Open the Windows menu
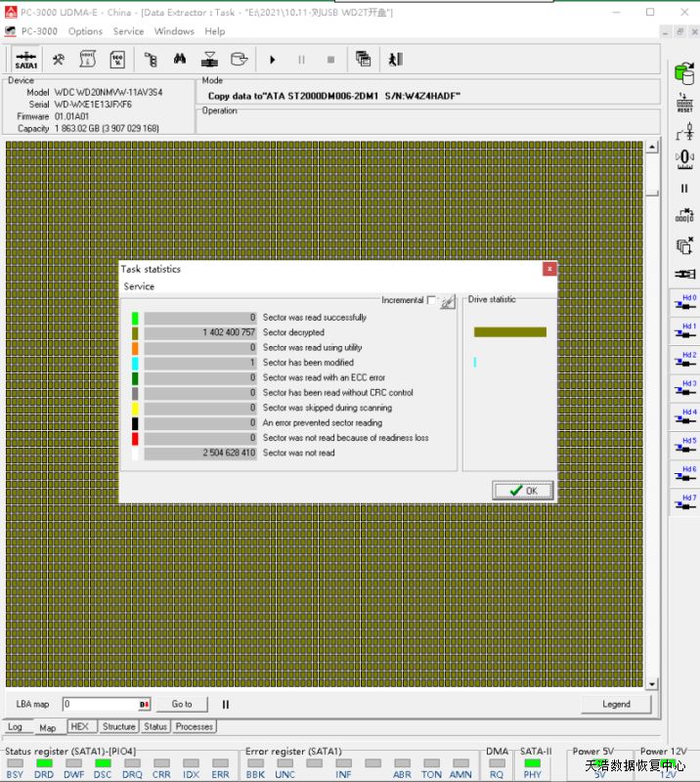700x782 pixels. [174, 31]
